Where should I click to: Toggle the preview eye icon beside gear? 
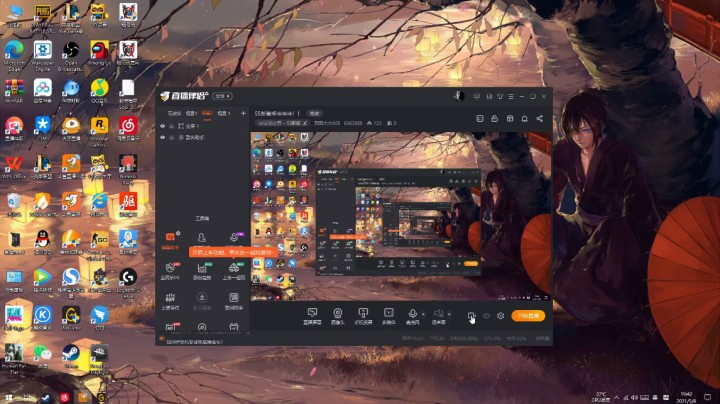coord(486,316)
